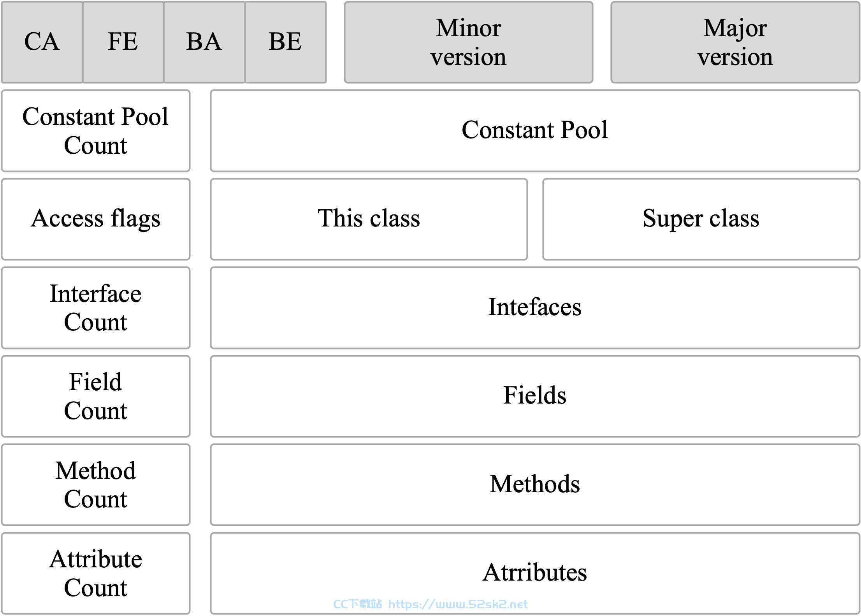Click the Atrributes box

pos(535,574)
